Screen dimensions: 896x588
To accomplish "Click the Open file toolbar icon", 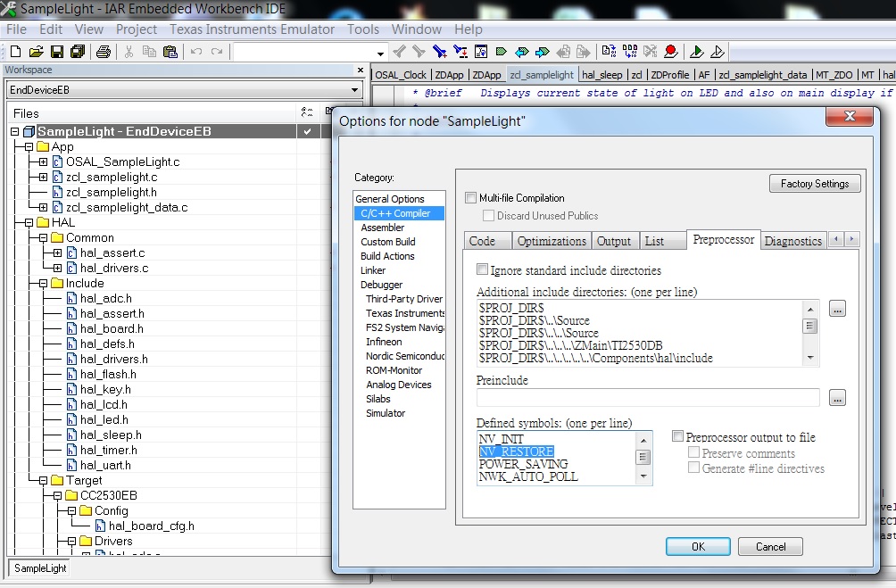I will pos(36,52).
